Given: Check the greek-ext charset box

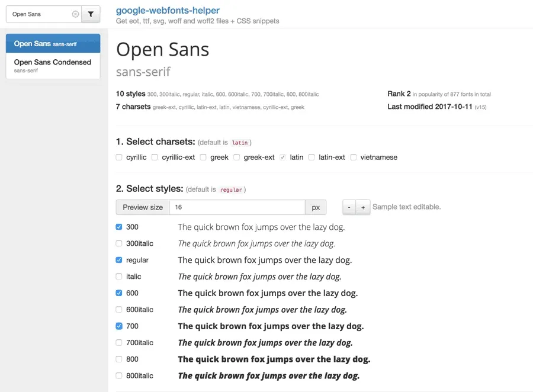Looking at the screenshot, I should (236, 158).
